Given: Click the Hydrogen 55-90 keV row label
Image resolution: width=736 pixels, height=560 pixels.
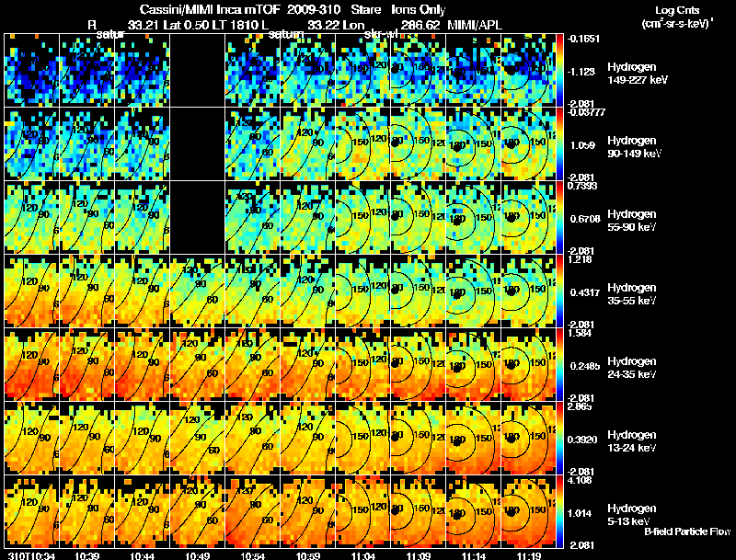Looking at the screenshot, I should tap(631, 221).
